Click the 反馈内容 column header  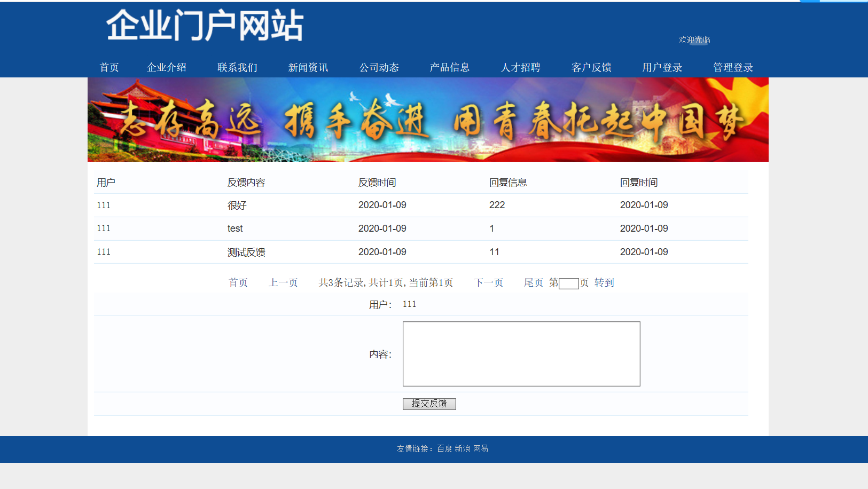point(246,183)
